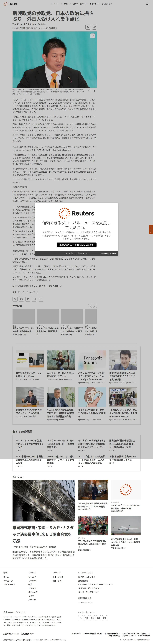Open footer ホーム link
153x644 pixels.
click(x=6, y=577)
